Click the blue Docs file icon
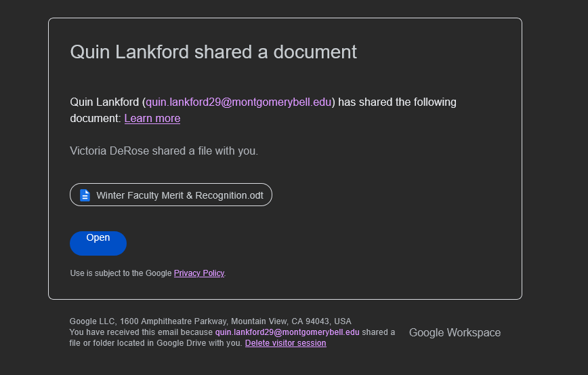 85,195
